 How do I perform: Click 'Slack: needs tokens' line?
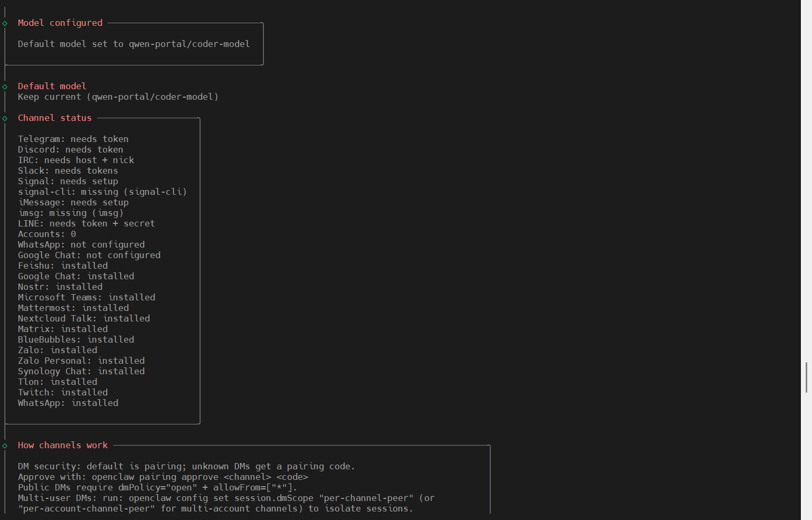(68, 171)
